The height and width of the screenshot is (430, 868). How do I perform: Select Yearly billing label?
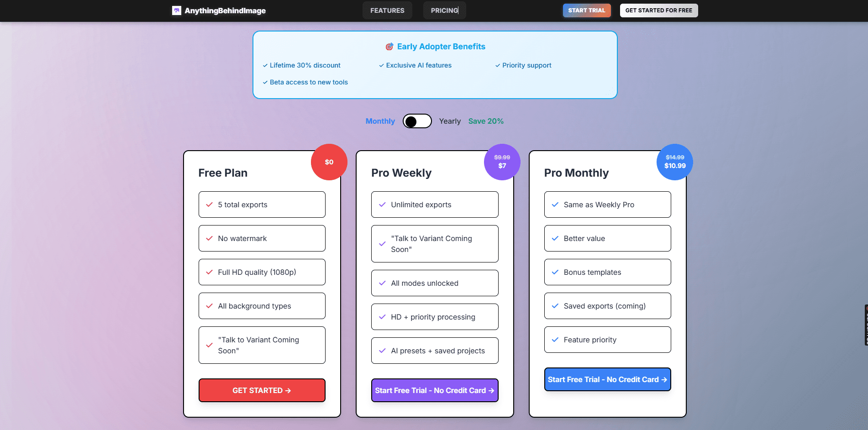(x=450, y=121)
